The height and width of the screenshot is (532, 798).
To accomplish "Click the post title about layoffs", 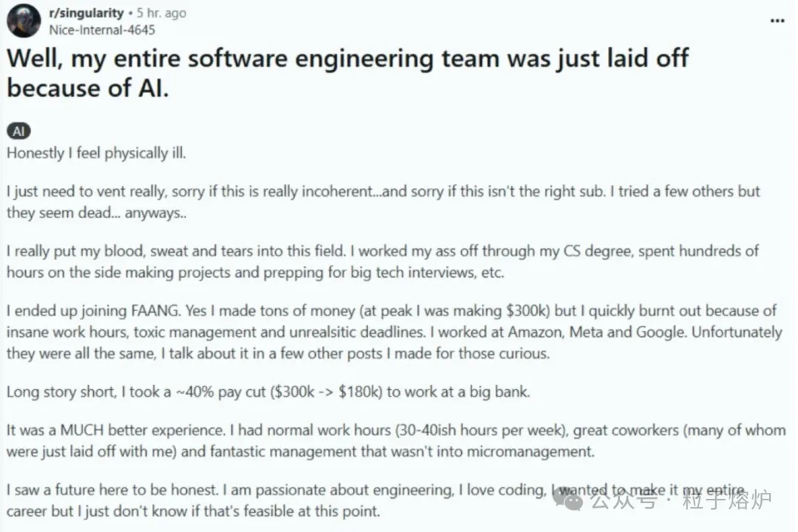I will [x=347, y=73].
